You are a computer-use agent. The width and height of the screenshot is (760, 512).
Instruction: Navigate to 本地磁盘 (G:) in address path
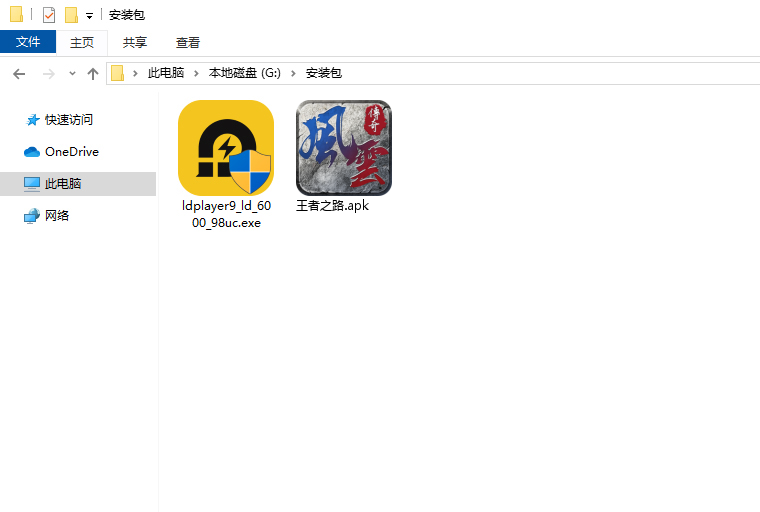tap(245, 73)
